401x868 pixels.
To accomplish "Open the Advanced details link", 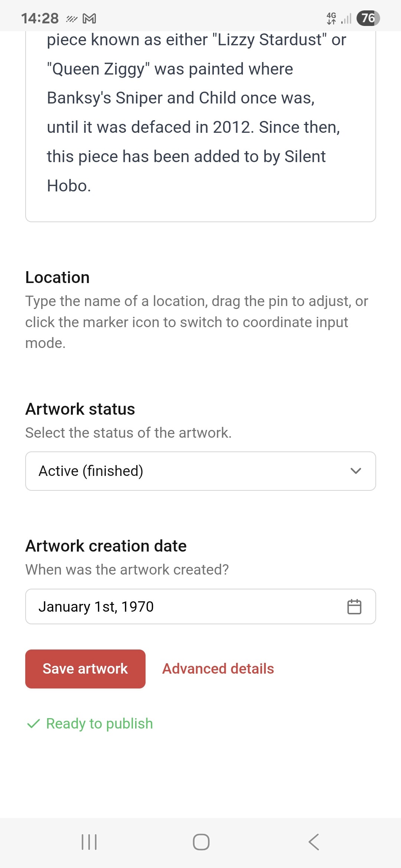I will pyautogui.click(x=218, y=669).
